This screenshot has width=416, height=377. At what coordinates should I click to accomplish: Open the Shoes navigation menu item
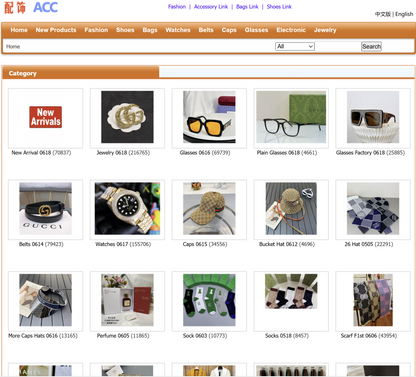[x=125, y=30]
